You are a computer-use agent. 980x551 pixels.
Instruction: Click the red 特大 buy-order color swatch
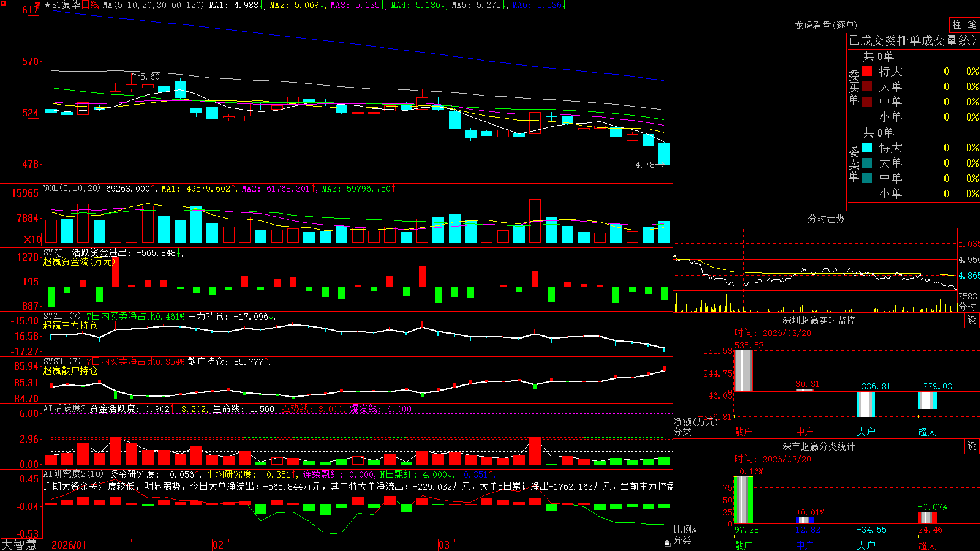click(867, 71)
